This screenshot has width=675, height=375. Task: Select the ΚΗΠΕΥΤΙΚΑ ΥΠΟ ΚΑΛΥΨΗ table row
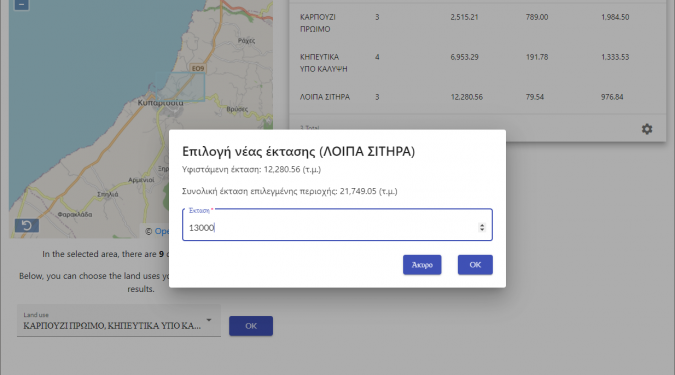[x=477, y=63]
